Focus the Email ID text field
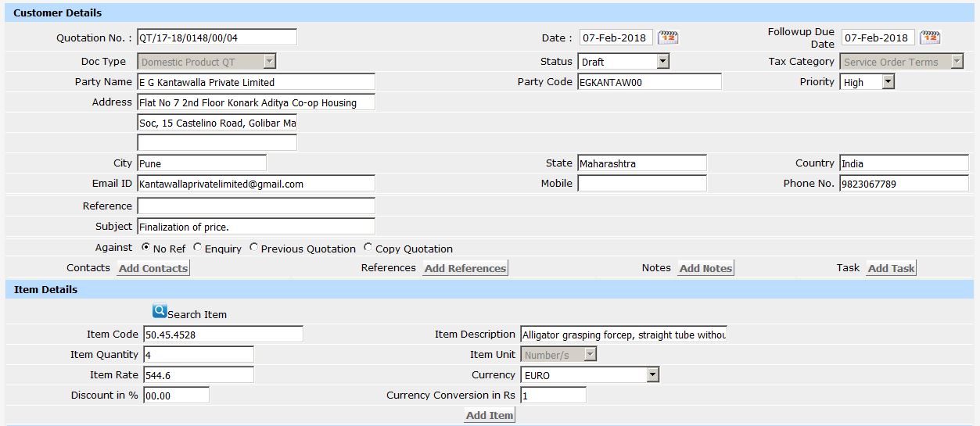Image resolution: width=980 pixels, height=426 pixels. (x=256, y=184)
